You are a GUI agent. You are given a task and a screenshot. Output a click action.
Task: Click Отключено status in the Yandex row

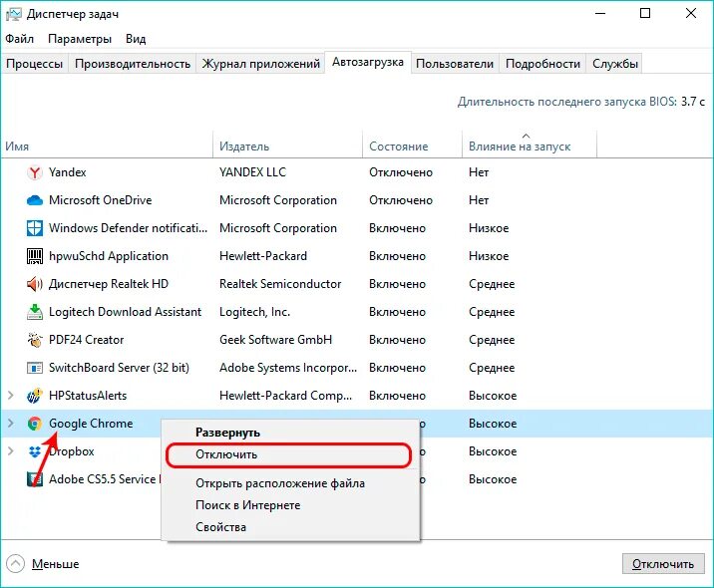point(401,172)
